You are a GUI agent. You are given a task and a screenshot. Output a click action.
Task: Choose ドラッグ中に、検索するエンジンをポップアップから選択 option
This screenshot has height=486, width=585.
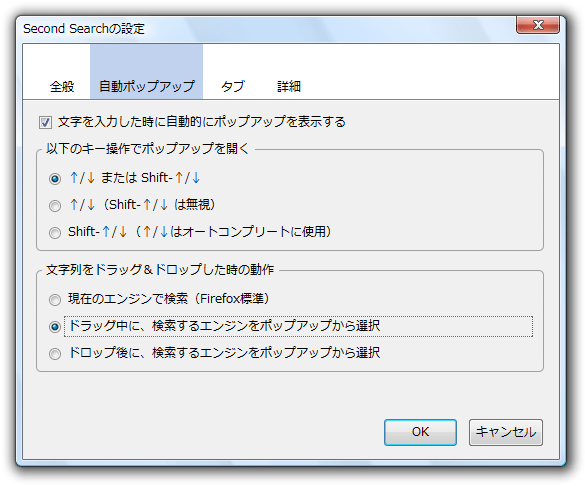(55, 327)
